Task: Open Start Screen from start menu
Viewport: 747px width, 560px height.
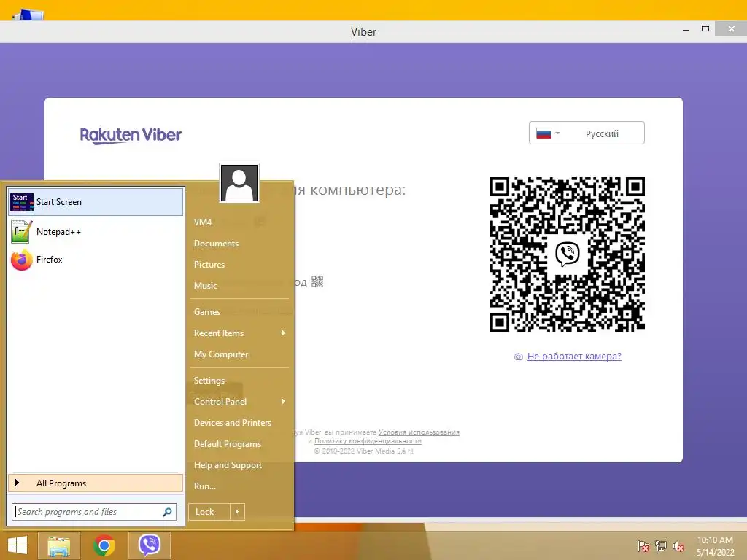Action: point(96,202)
